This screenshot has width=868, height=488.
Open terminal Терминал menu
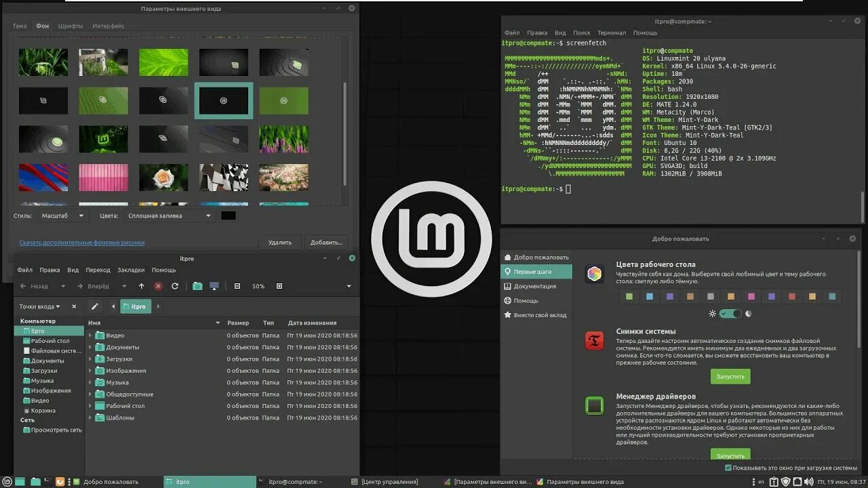(612, 33)
